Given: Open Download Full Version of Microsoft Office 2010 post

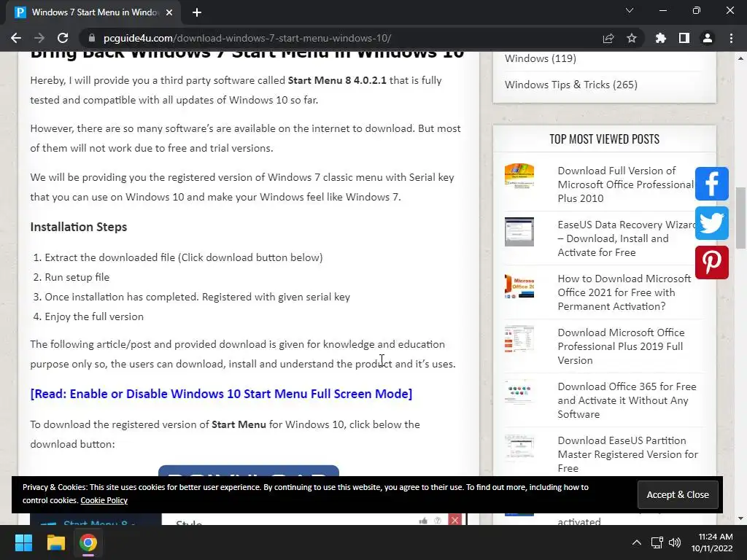Looking at the screenshot, I should (x=625, y=184).
